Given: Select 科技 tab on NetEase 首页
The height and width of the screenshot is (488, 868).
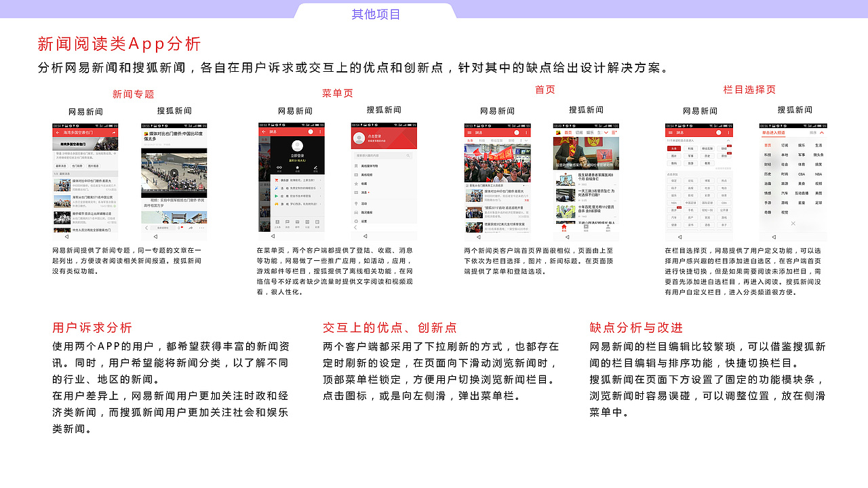Looking at the screenshot, I should (x=482, y=140).
